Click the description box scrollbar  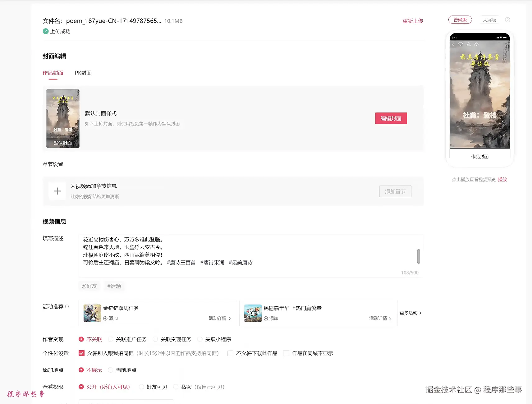(419, 256)
